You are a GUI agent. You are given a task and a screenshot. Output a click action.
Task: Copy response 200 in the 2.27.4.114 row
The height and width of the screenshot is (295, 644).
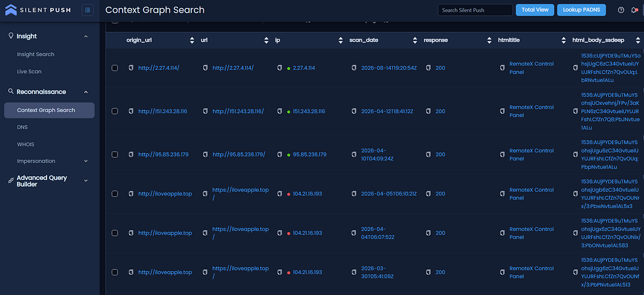(x=428, y=68)
